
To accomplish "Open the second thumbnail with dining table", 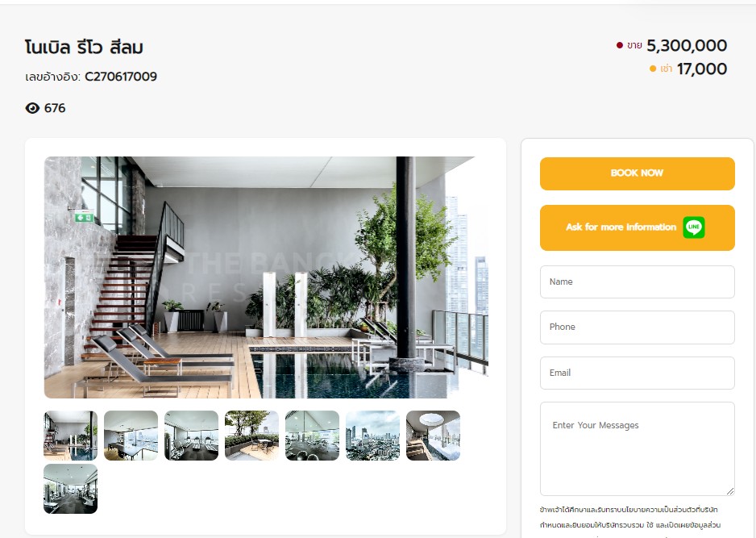I will point(131,436).
